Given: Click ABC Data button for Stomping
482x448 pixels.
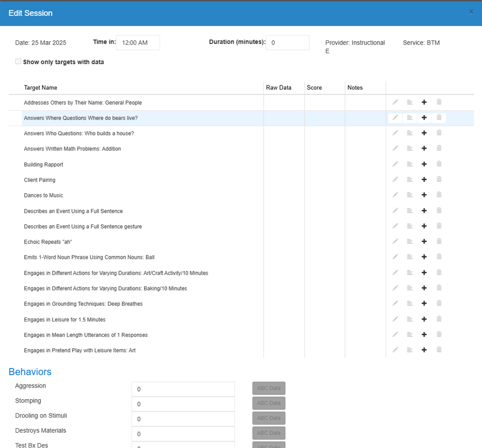Looking at the screenshot, I should pyautogui.click(x=269, y=403).
